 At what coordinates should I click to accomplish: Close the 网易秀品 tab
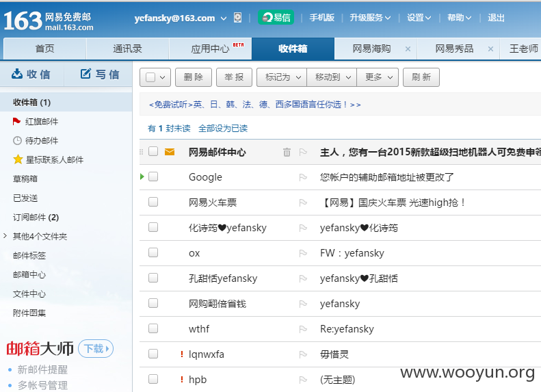490,49
